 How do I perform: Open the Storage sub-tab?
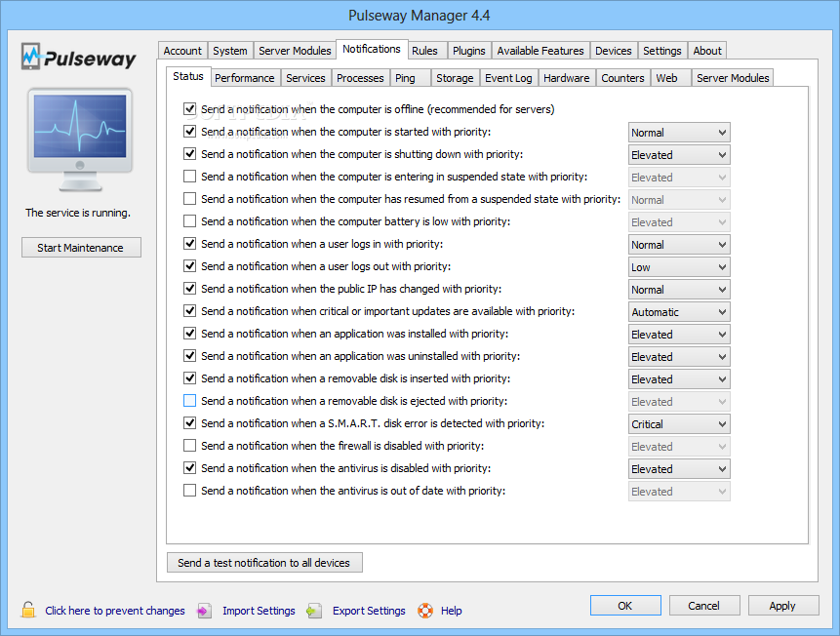455,78
